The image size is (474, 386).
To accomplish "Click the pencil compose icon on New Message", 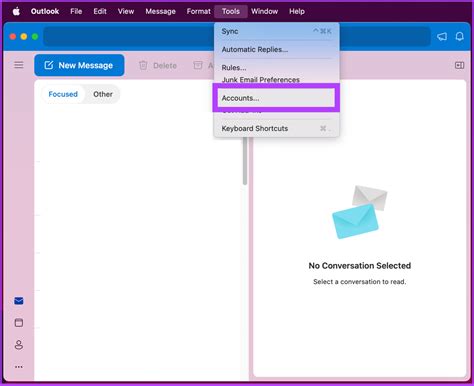I will click(x=49, y=65).
